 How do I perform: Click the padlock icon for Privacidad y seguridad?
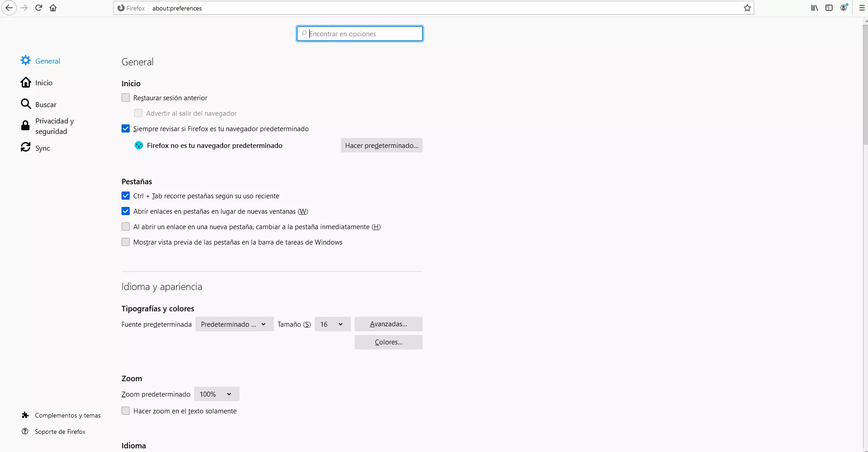[x=26, y=126]
